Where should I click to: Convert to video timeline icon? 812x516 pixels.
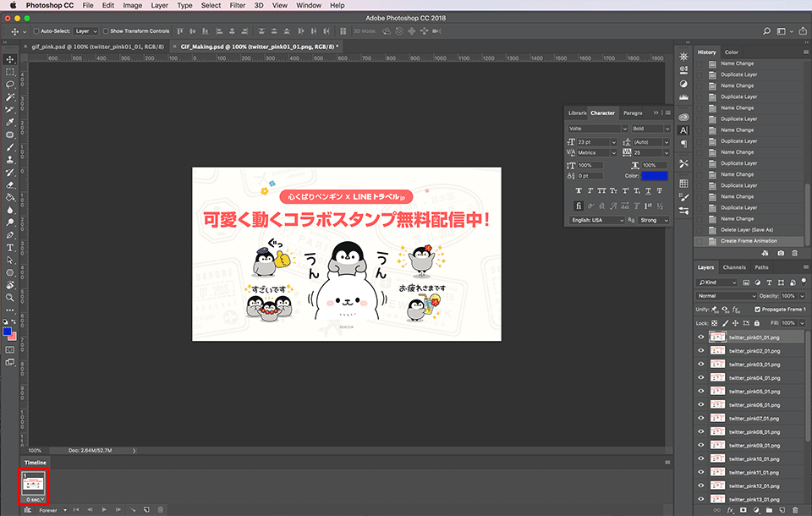(27, 510)
